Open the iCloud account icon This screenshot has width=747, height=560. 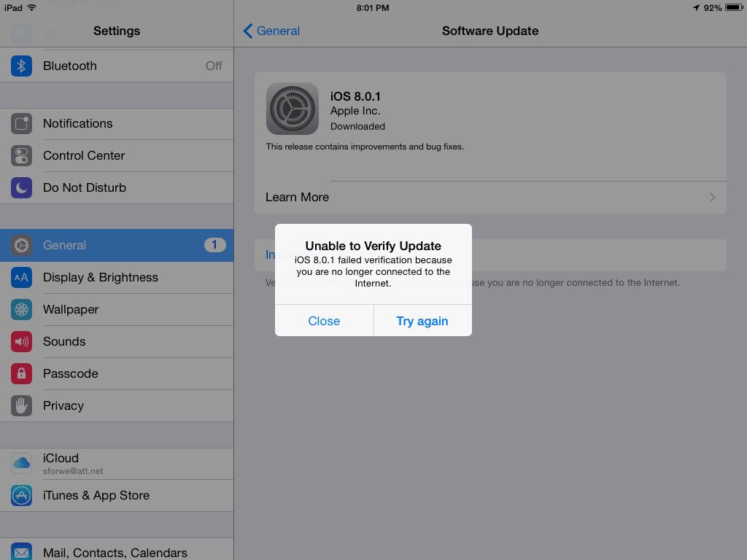pos(21,463)
